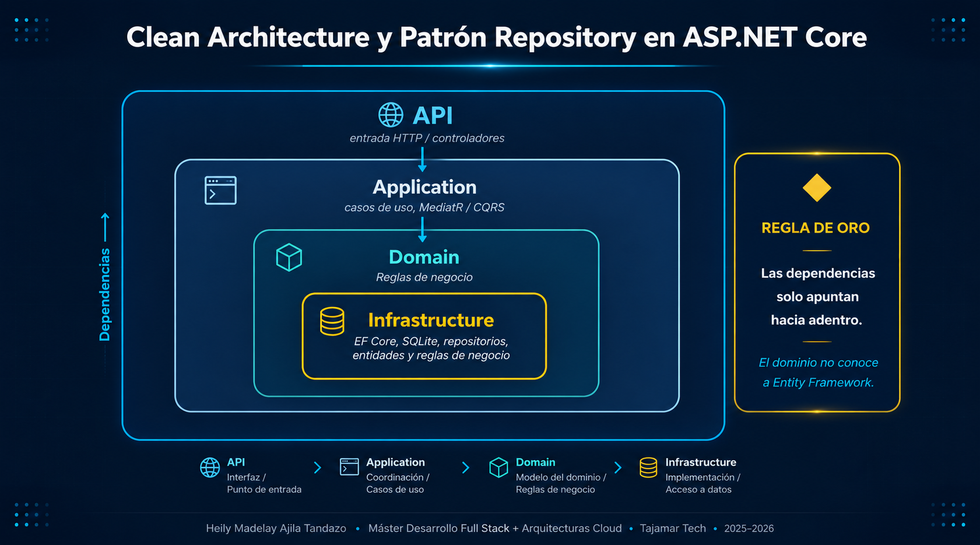Click the gold diamond above REGLA DE ORO
The height and width of the screenshot is (545, 980).
point(817,188)
